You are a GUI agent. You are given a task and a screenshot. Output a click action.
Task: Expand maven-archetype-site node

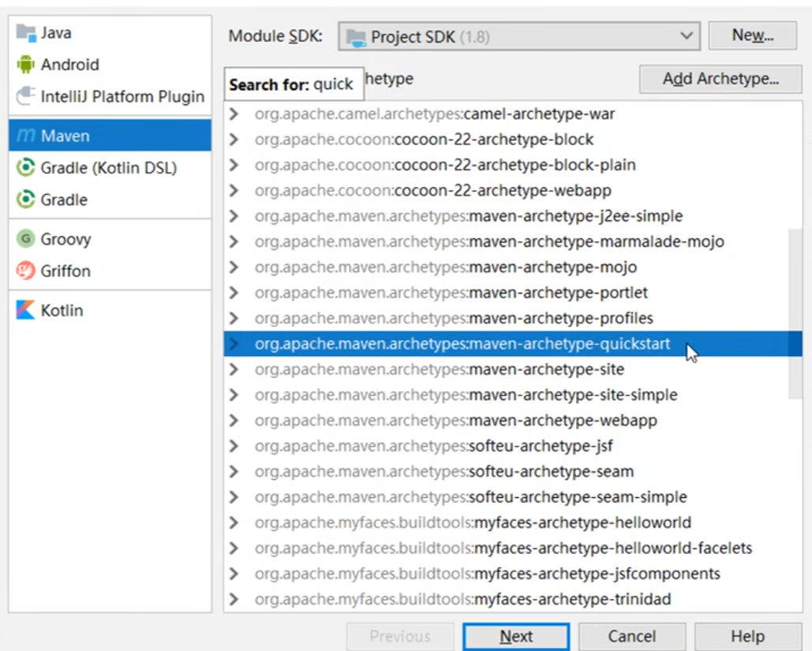234,369
